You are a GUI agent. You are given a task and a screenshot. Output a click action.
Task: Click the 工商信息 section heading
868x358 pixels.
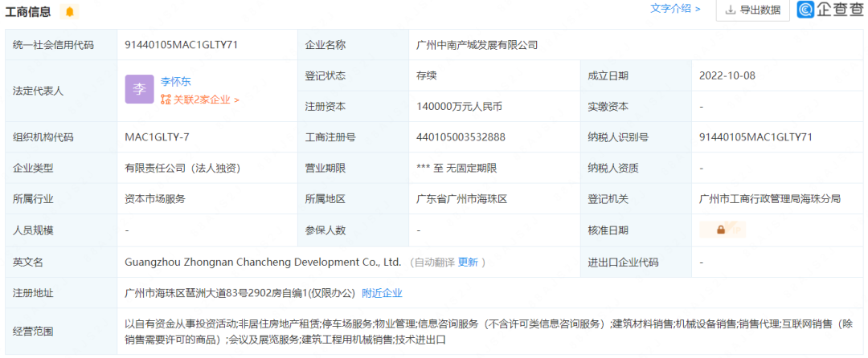click(x=28, y=11)
